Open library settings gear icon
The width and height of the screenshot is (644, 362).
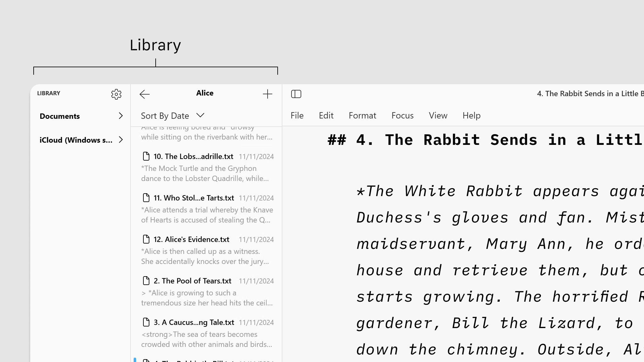[x=116, y=94]
